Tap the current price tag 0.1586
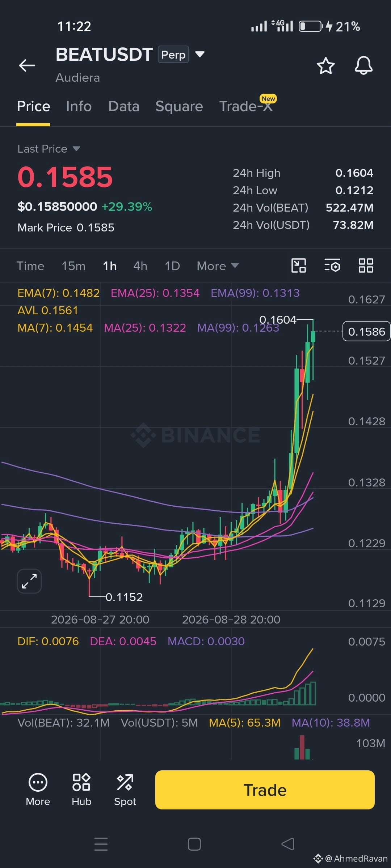This screenshot has width=391, height=868. [x=366, y=331]
